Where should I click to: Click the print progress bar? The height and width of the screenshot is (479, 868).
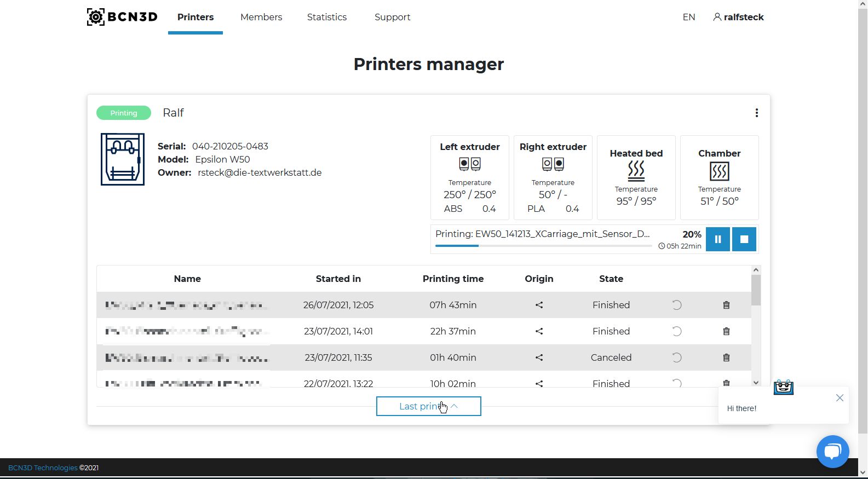pos(543,246)
